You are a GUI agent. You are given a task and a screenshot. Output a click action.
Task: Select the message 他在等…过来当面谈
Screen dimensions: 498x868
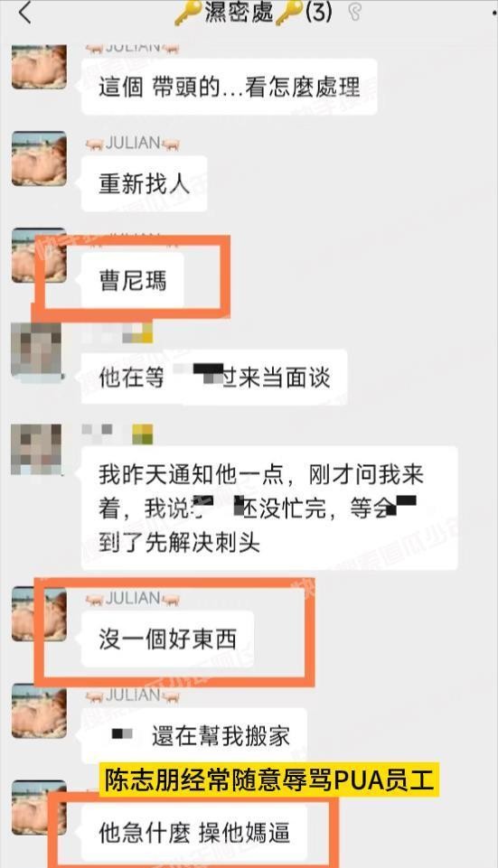click(214, 378)
